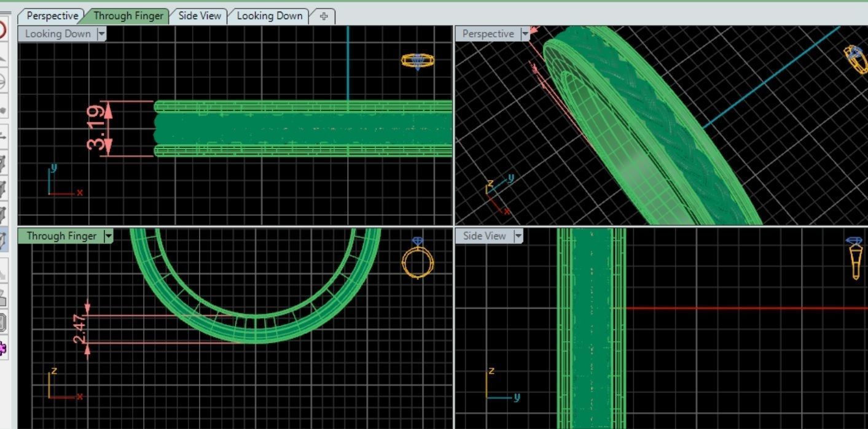Activate the Looking Down viewport title
868x429 pixels.
click(58, 34)
